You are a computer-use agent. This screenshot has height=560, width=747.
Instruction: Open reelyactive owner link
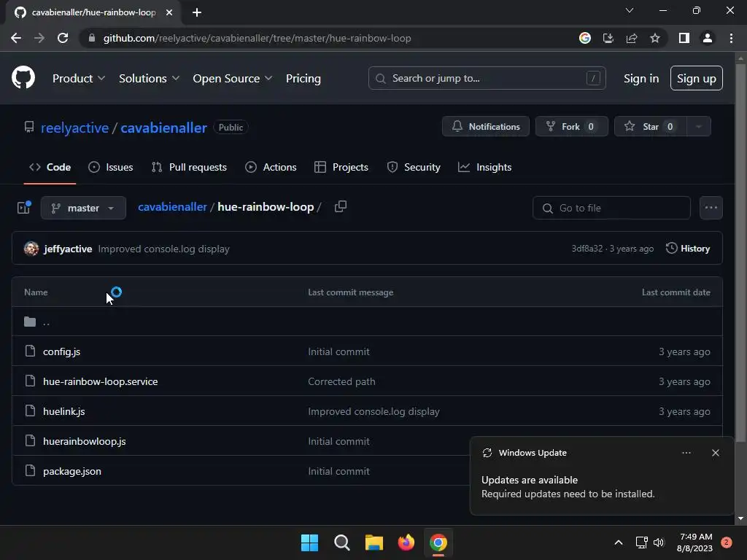coord(75,128)
